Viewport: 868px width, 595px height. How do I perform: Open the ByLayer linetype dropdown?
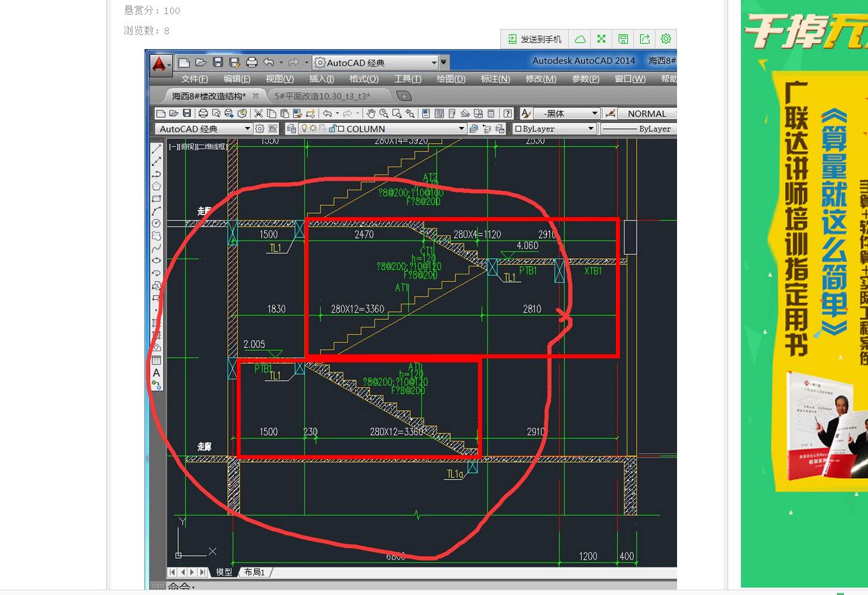tap(639, 128)
